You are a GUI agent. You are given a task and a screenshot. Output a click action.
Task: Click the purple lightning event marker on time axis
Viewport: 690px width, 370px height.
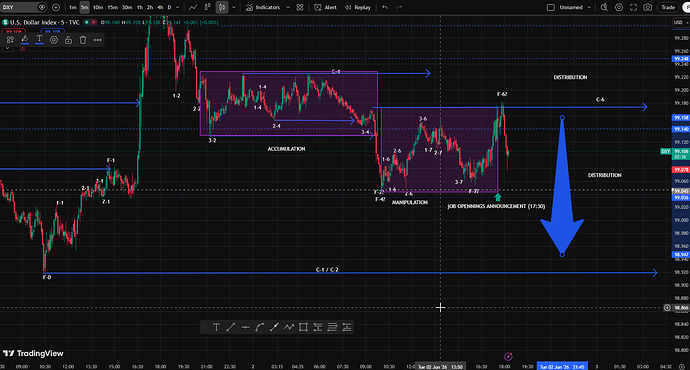[508, 356]
